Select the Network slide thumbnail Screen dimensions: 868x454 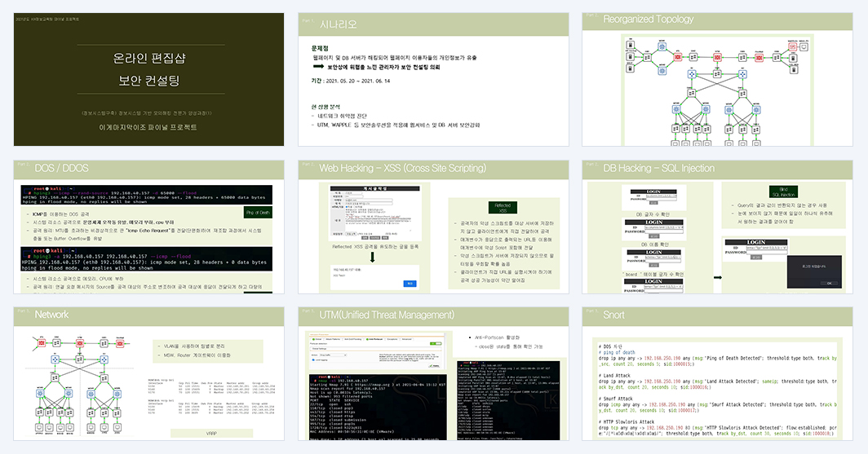coord(149,374)
